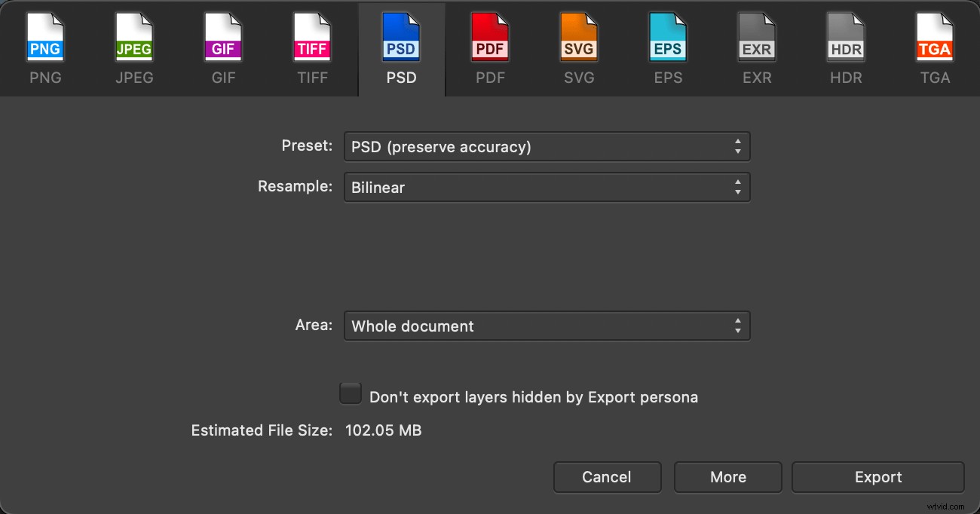Click the GIF format icon
The height and width of the screenshot is (514, 980).
click(x=223, y=36)
